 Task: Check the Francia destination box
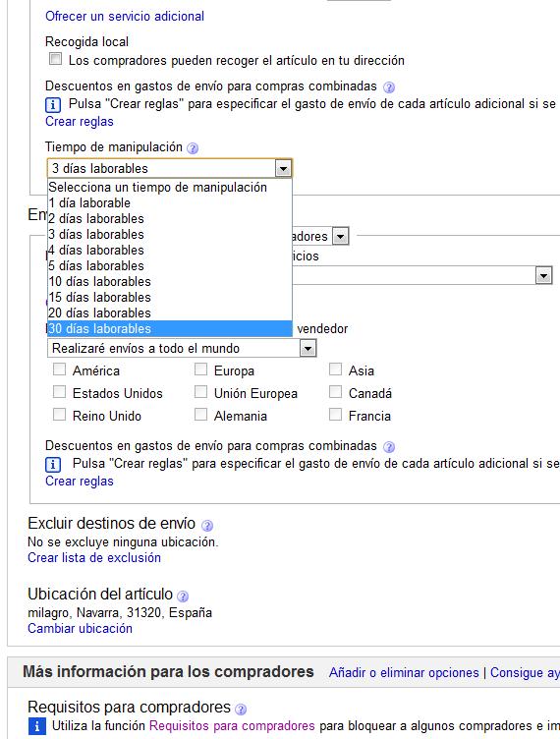(335, 415)
